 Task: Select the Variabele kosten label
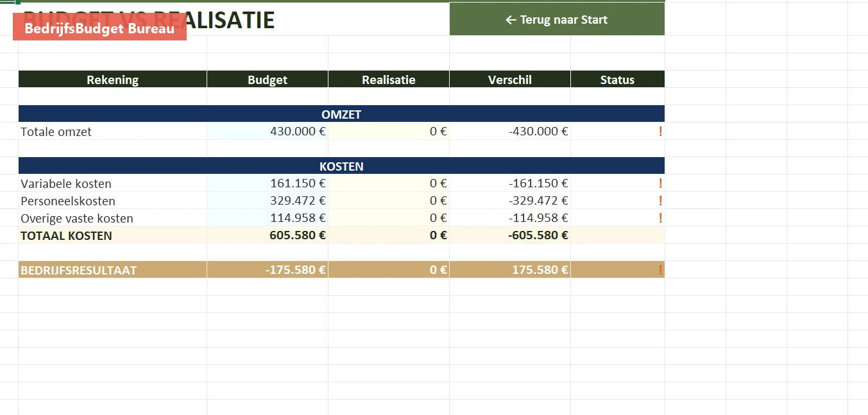pyautogui.click(x=113, y=183)
